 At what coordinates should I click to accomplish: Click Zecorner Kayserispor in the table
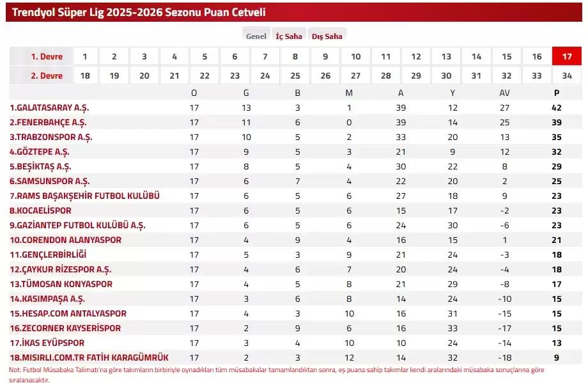(x=66, y=328)
